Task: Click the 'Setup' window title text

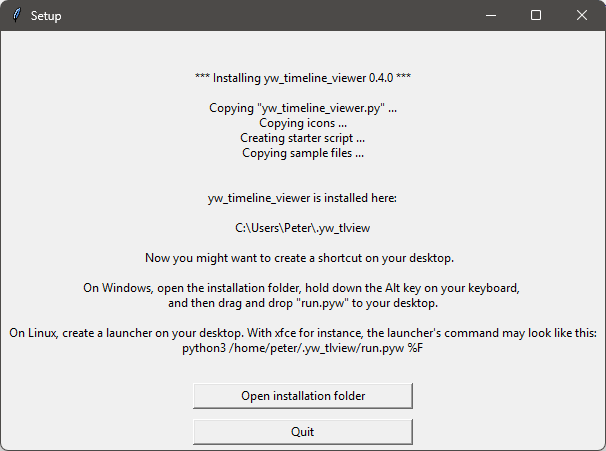Action: click(x=46, y=16)
